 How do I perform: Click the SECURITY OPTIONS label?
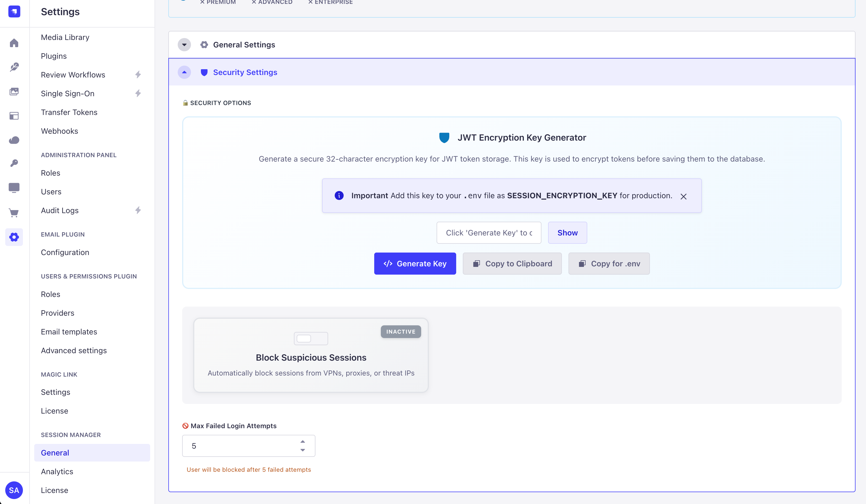click(x=220, y=103)
